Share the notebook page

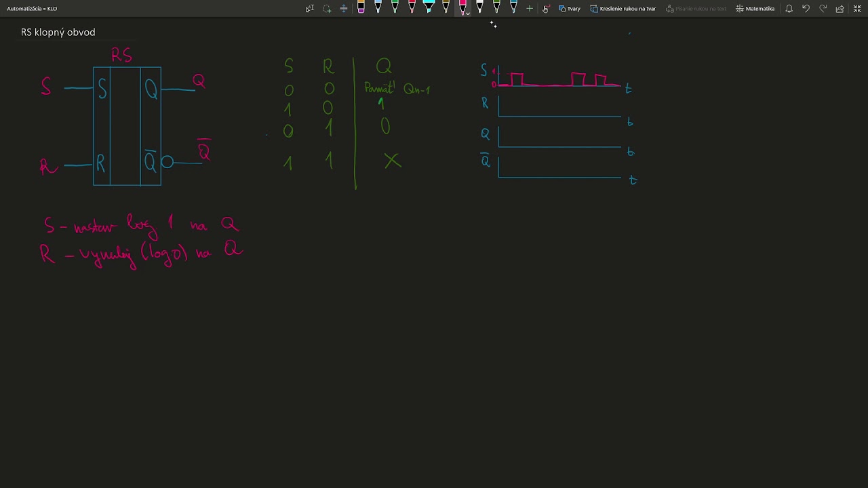click(x=840, y=9)
